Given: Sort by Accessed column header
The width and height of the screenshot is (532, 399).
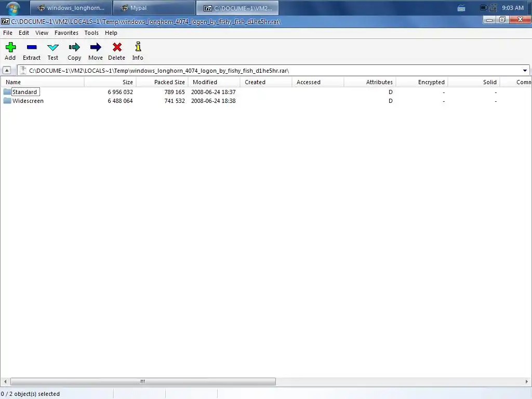Looking at the screenshot, I should click(x=318, y=82).
